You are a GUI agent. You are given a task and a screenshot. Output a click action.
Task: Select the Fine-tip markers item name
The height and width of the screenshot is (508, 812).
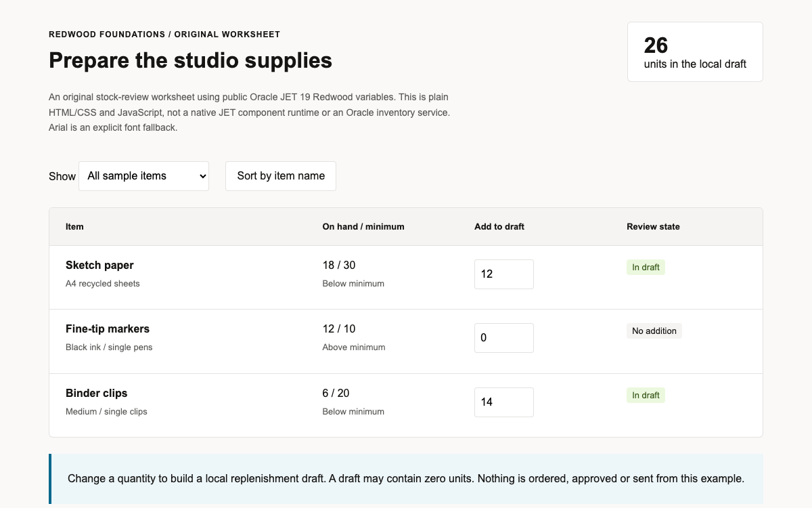point(108,329)
